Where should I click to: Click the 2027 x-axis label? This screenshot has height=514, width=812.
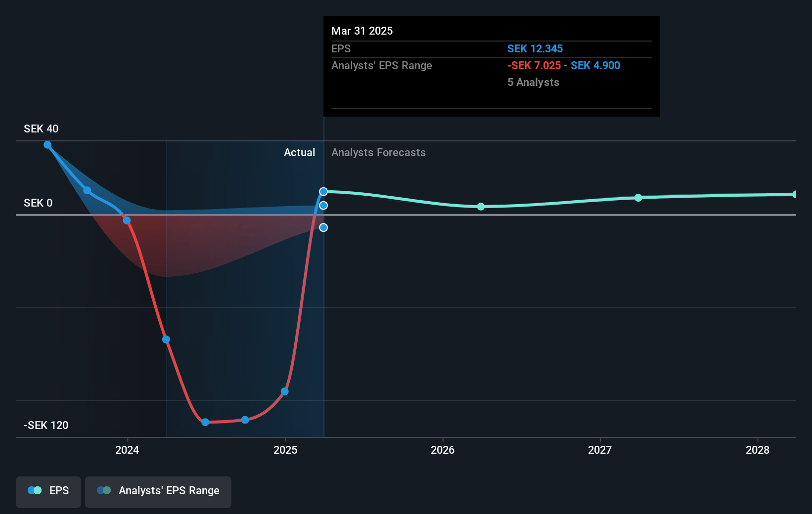600,450
